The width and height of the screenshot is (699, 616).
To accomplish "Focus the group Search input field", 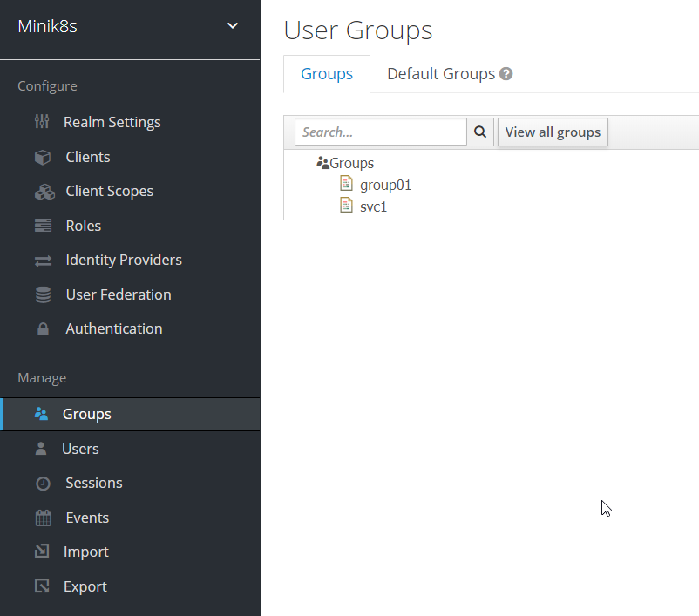I will pyautogui.click(x=381, y=132).
